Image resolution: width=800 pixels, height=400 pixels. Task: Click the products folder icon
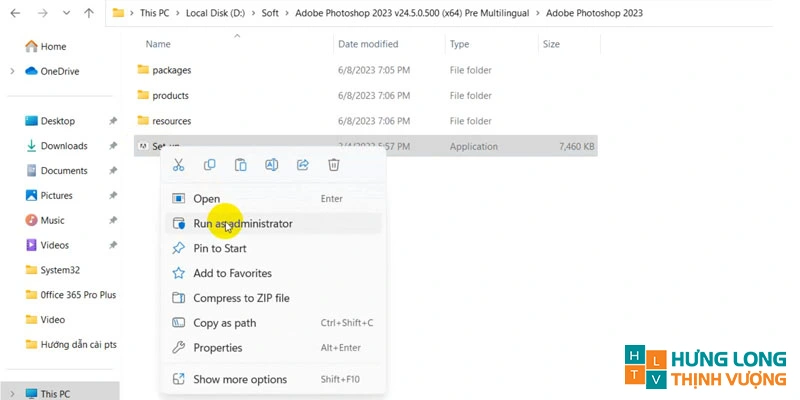tap(143, 95)
